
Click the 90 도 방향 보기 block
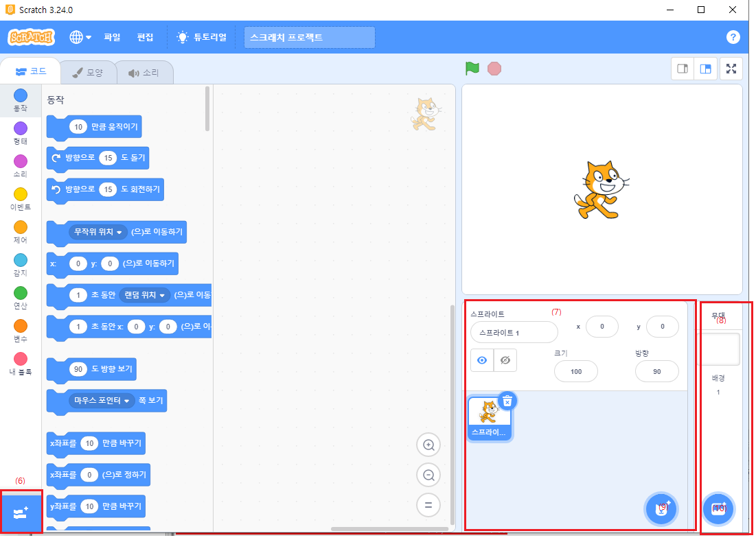click(91, 369)
